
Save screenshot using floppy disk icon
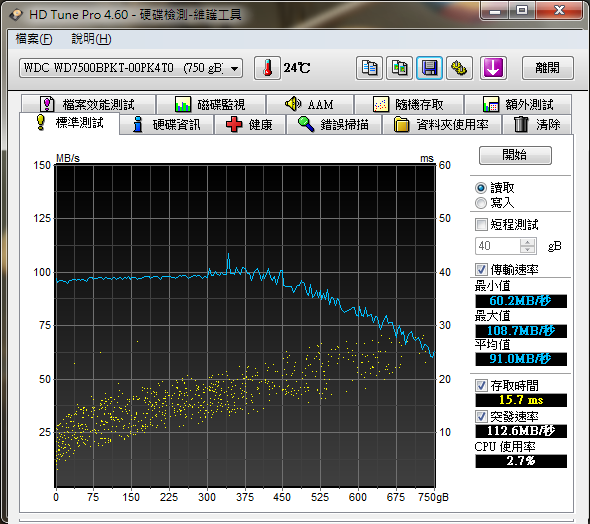[x=429, y=68]
